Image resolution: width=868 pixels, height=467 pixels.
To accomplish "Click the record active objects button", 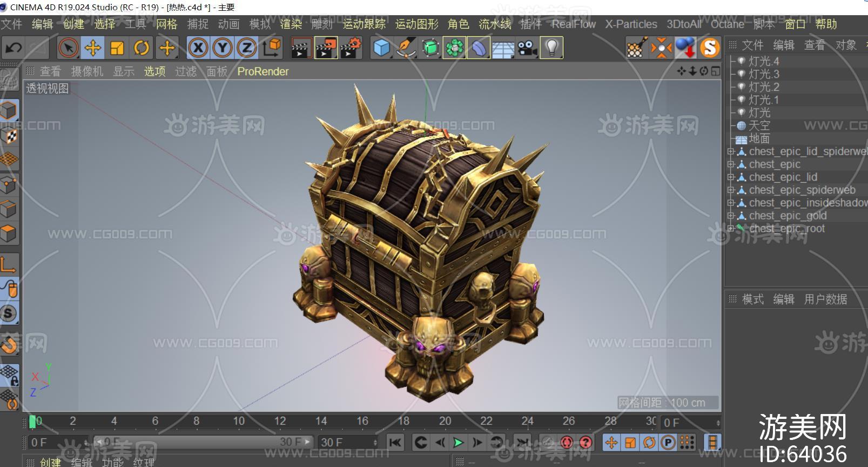I will click(548, 443).
